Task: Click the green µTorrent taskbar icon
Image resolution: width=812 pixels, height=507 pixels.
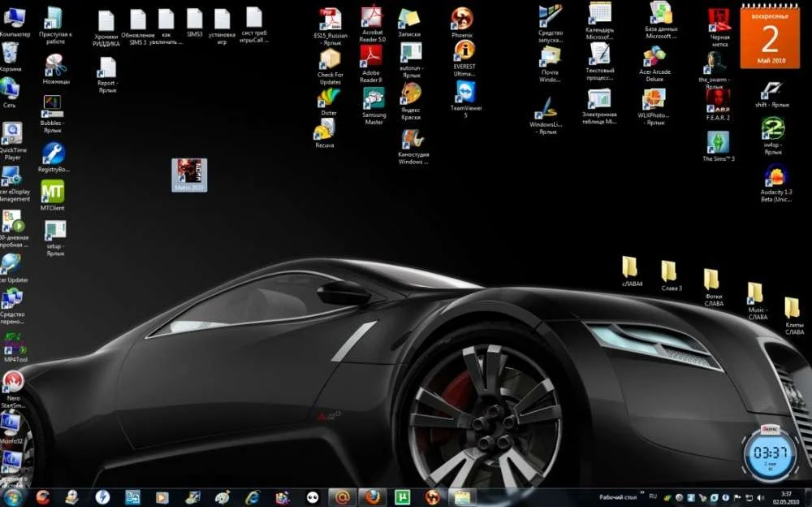Action: click(401, 496)
